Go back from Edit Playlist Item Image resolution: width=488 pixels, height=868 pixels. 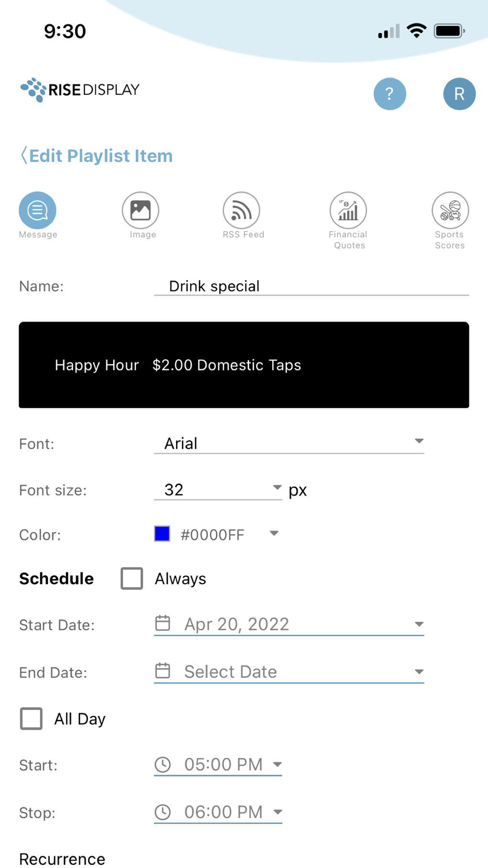pyautogui.click(x=24, y=156)
